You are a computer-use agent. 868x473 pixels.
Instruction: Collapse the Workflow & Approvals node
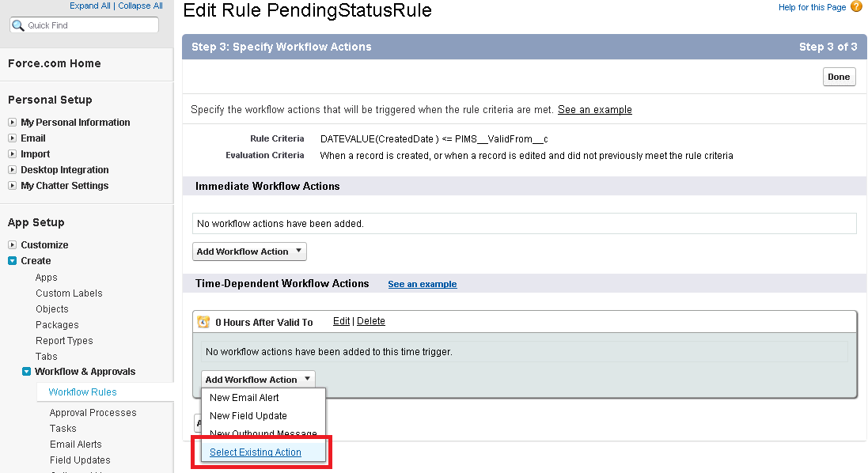[26, 372]
